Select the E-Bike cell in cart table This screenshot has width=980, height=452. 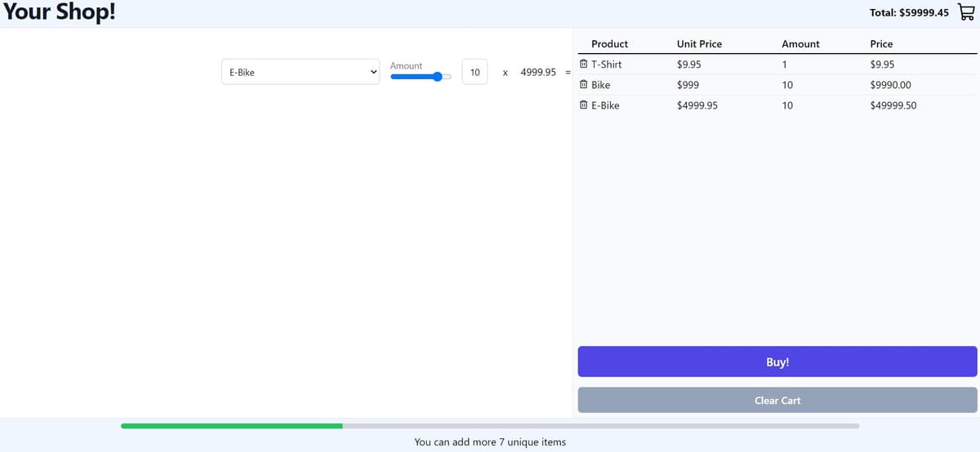pos(605,105)
